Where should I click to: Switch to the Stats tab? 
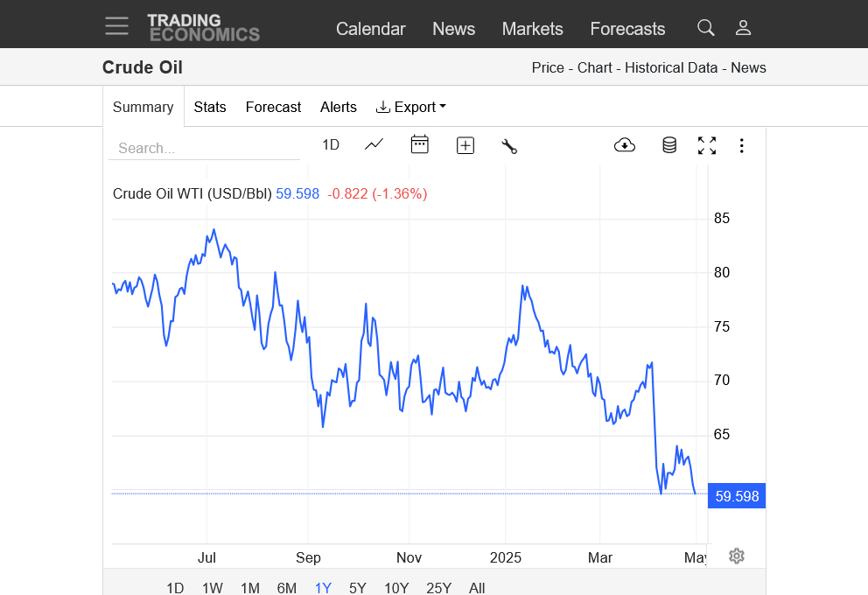coord(210,107)
